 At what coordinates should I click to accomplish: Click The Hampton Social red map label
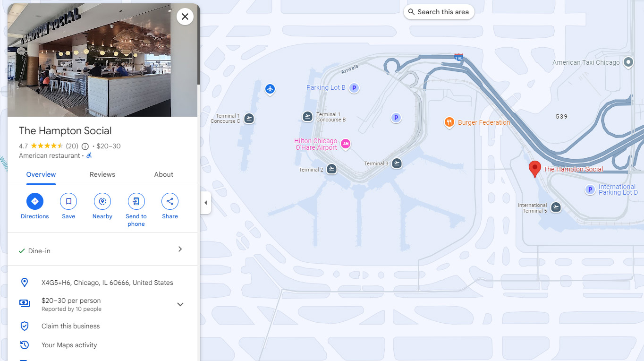point(573,169)
